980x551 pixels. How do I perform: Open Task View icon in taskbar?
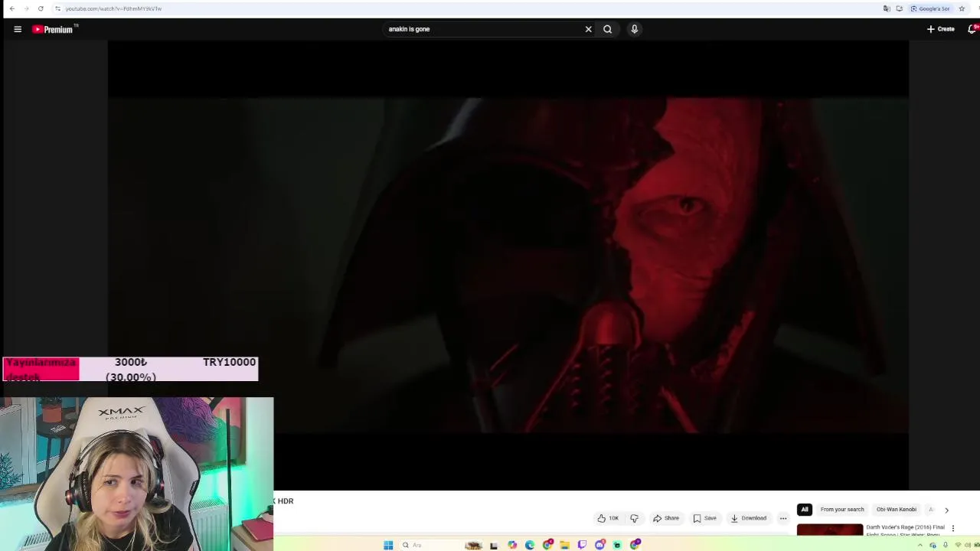pyautogui.click(x=494, y=545)
